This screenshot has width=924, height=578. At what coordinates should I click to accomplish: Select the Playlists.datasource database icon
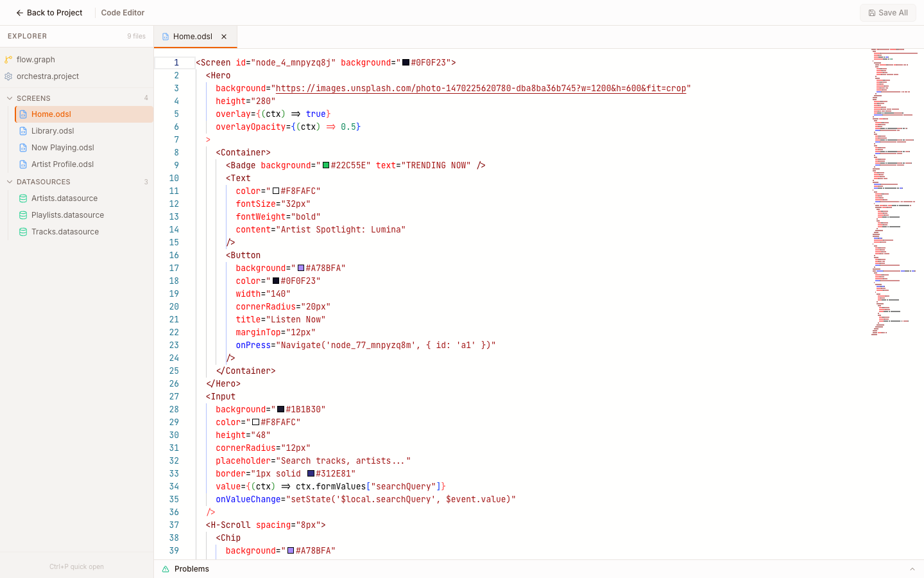pos(23,215)
